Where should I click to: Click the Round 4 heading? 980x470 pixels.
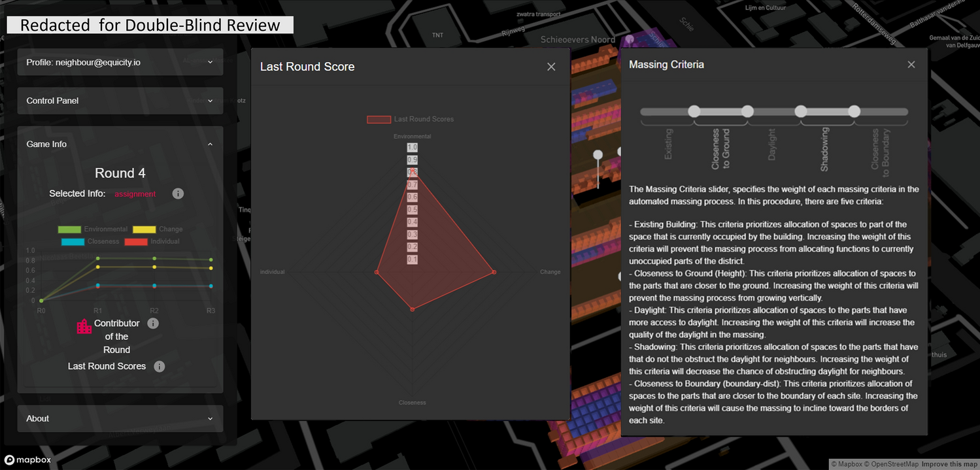point(120,173)
